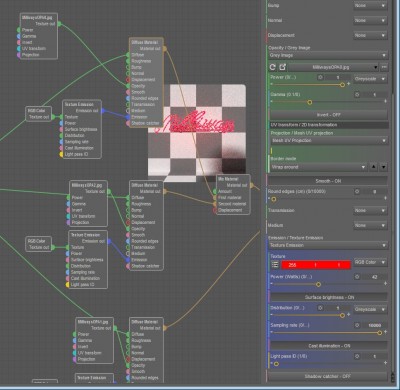Click the open-file icon beside the reload icon
This screenshot has height=390, width=400.
click(x=282, y=67)
